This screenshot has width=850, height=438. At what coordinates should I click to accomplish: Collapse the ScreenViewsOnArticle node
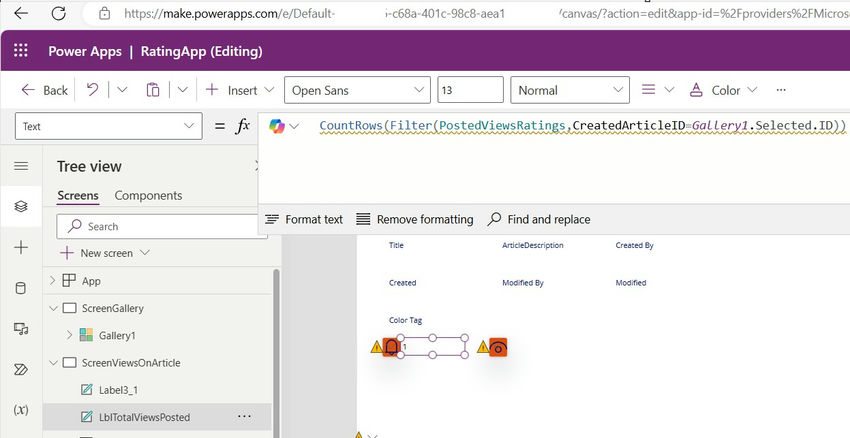(x=53, y=363)
